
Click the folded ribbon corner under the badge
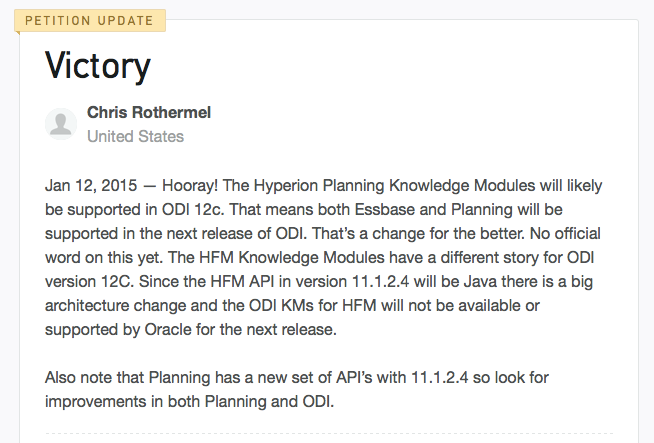[x=17, y=33]
